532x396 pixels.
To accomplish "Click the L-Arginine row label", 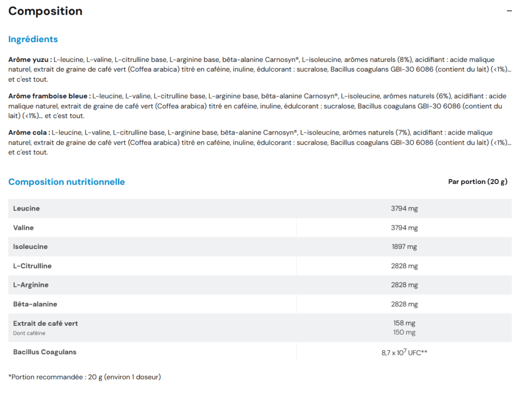I will 31,285.
